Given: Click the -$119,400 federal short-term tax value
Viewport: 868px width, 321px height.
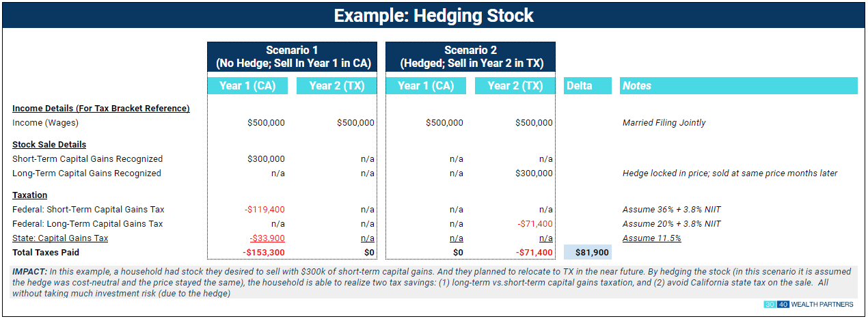Looking at the screenshot, I should [x=264, y=210].
